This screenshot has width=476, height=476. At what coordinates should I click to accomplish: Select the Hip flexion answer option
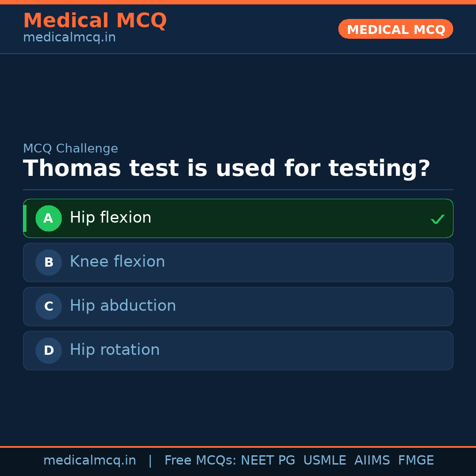238,218
